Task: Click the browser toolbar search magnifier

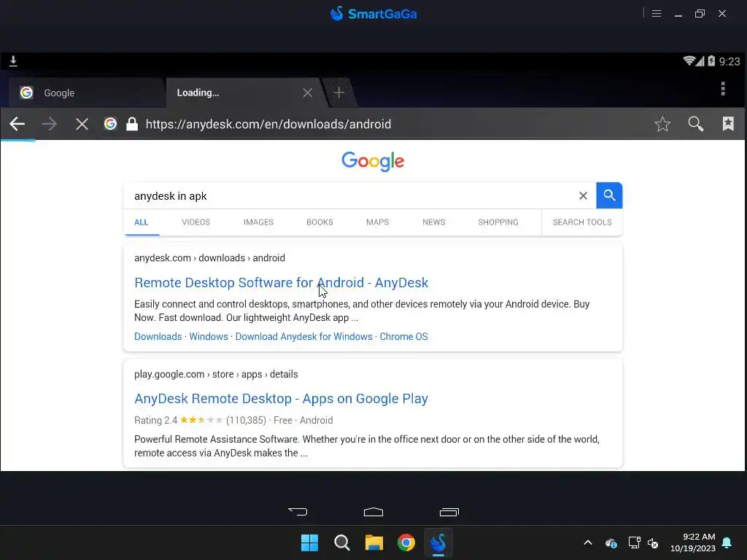Action: point(695,124)
